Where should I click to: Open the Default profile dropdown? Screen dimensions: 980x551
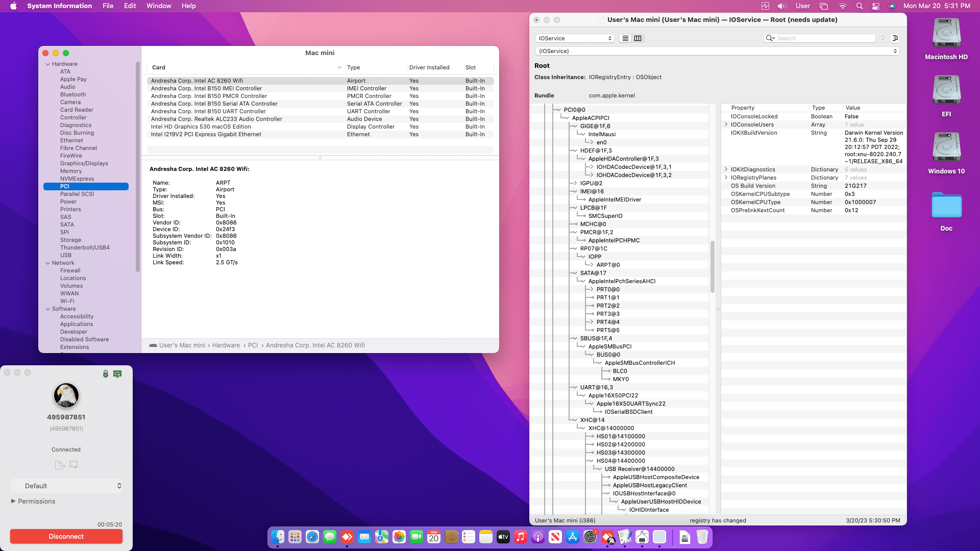coord(67,486)
